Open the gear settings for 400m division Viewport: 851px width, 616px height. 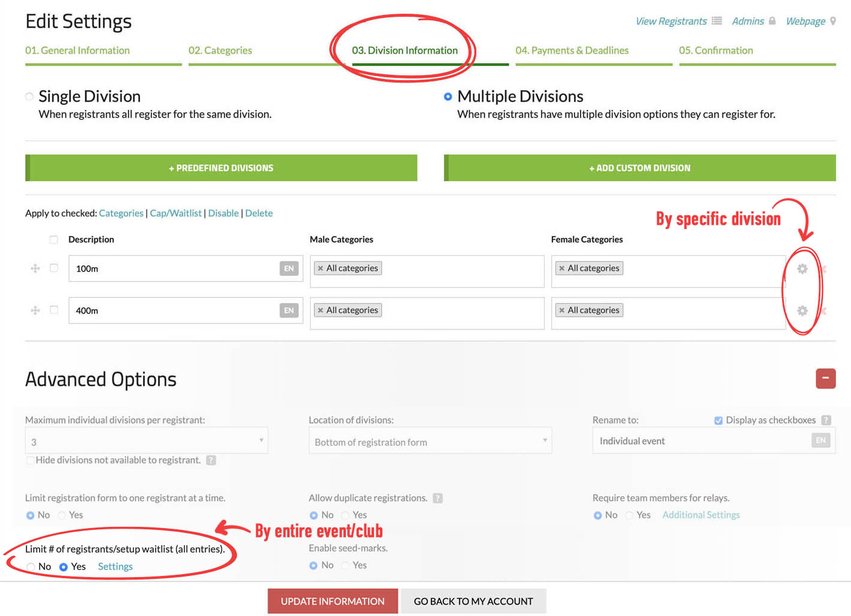click(x=802, y=311)
